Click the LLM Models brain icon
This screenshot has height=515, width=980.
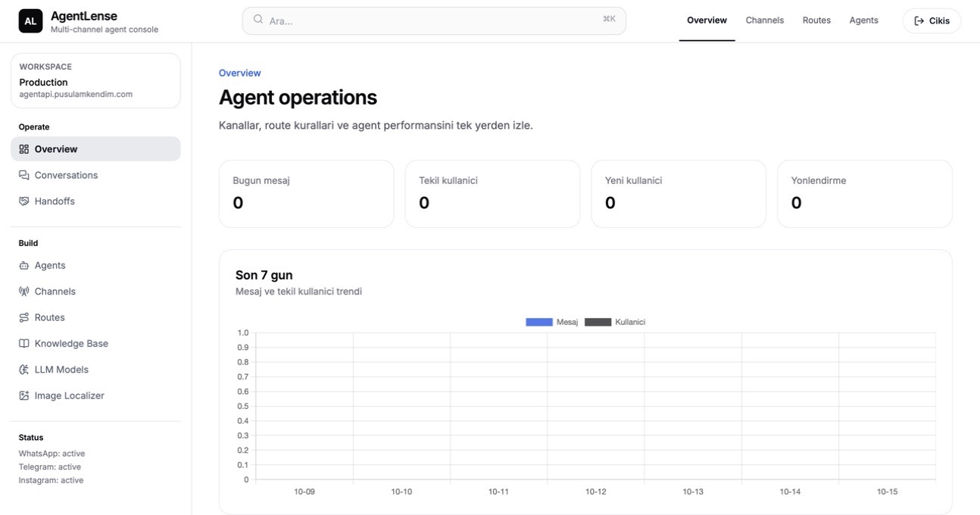click(x=24, y=370)
